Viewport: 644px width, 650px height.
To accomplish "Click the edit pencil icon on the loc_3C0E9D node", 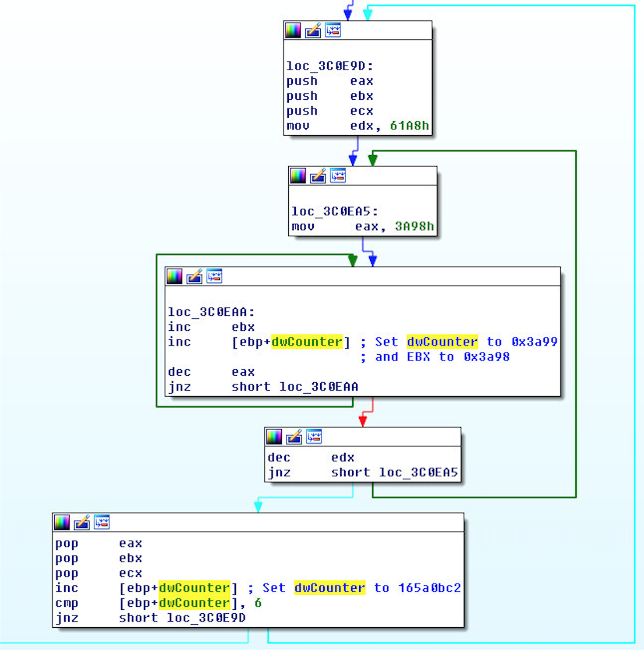I will click(x=313, y=31).
